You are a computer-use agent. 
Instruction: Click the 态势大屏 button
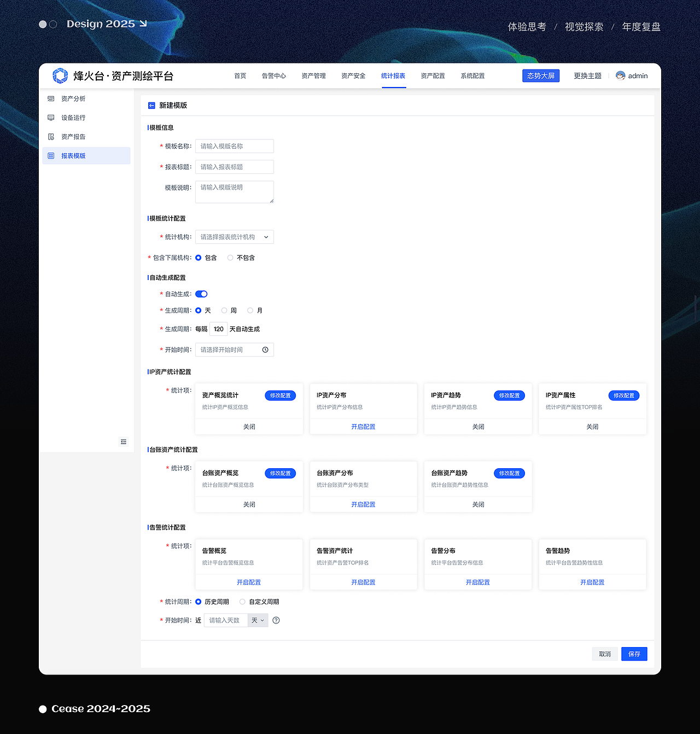pos(541,75)
